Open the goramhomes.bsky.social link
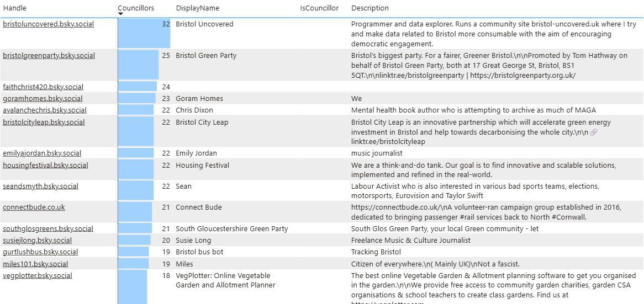Image resolution: width=644 pixels, height=304 pixels. (43, 99)
